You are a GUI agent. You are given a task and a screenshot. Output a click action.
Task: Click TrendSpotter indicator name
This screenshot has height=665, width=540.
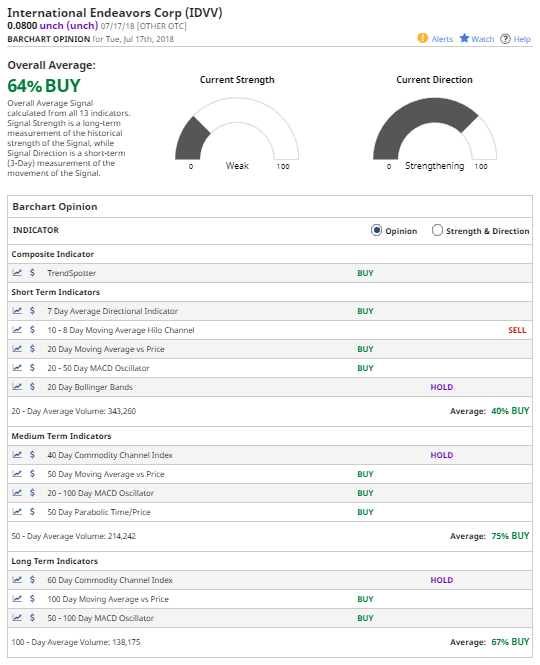[x=71, y=273]
